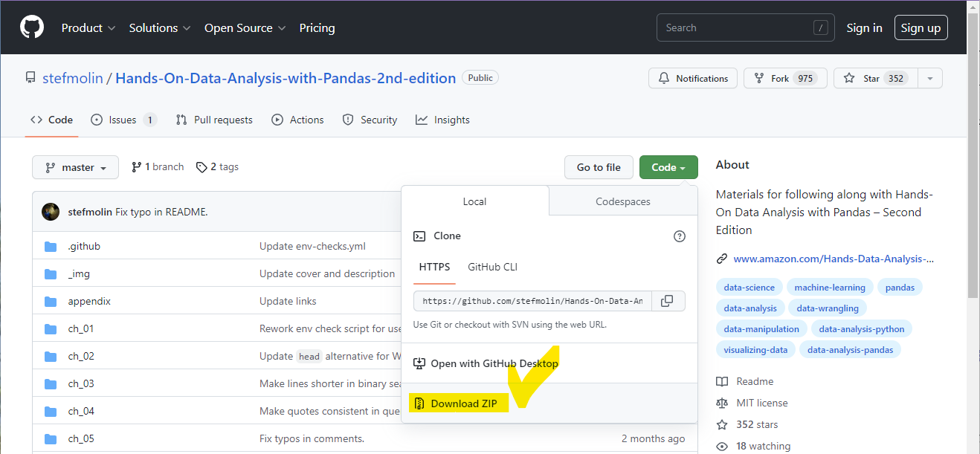
Task: View the 18 watching link
Action: [x=753, y=446]
